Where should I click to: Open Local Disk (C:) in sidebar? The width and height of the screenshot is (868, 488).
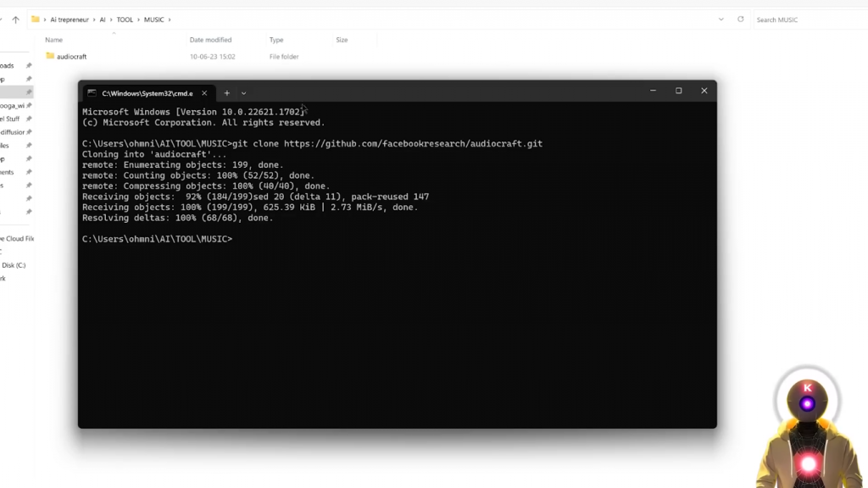(x=14, y=265)
